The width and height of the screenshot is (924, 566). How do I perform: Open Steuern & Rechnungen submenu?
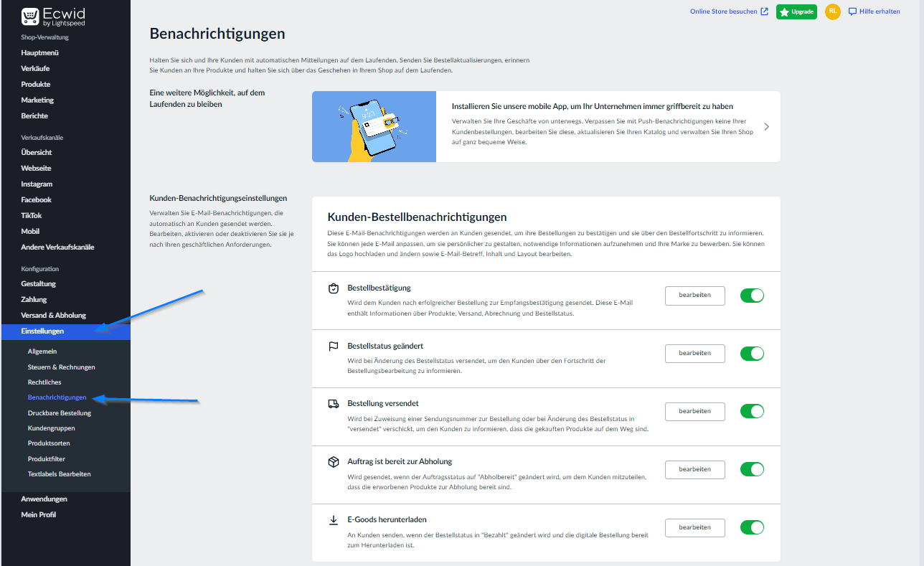coord(61,367)
